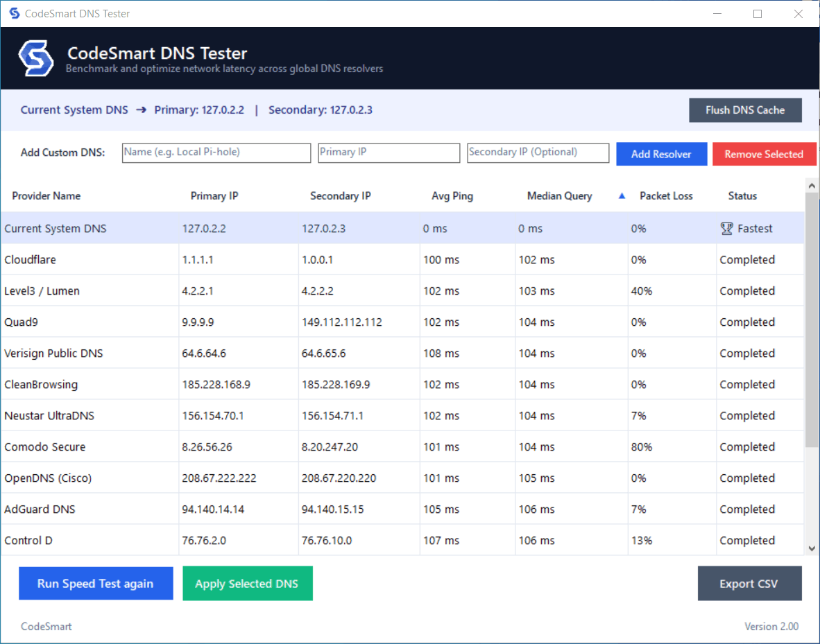The height and width of the screenshot is (644, 820).
Task: Export results to CSV
Action: coord(749,584)
